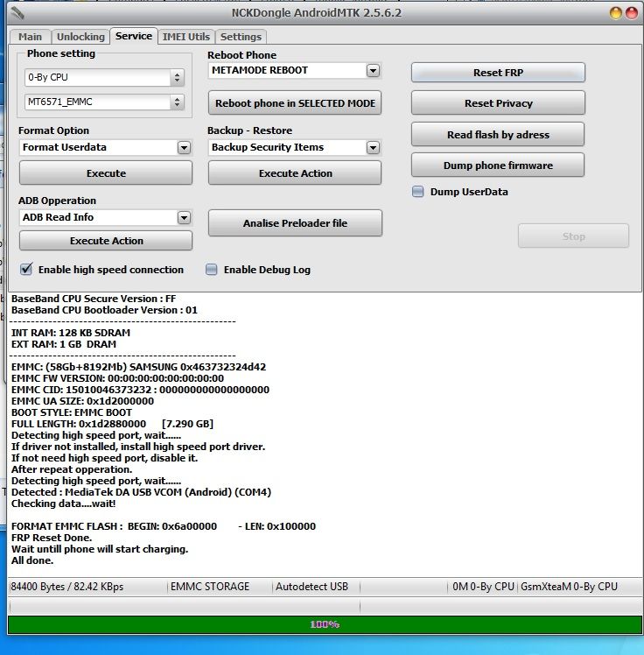Change the MT6571_EMMC model stepper

tap(178, 103)
